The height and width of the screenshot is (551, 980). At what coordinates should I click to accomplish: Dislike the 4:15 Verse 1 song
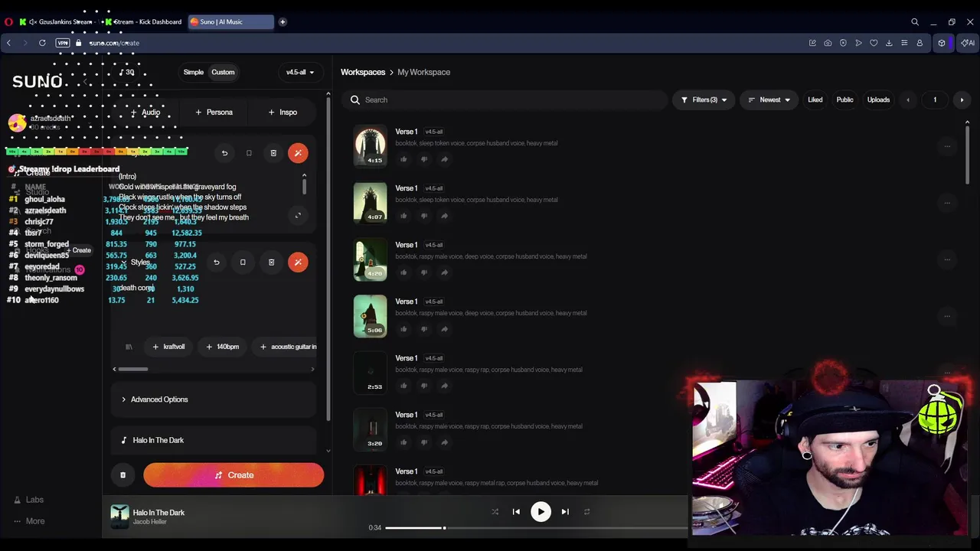point(424,159)
